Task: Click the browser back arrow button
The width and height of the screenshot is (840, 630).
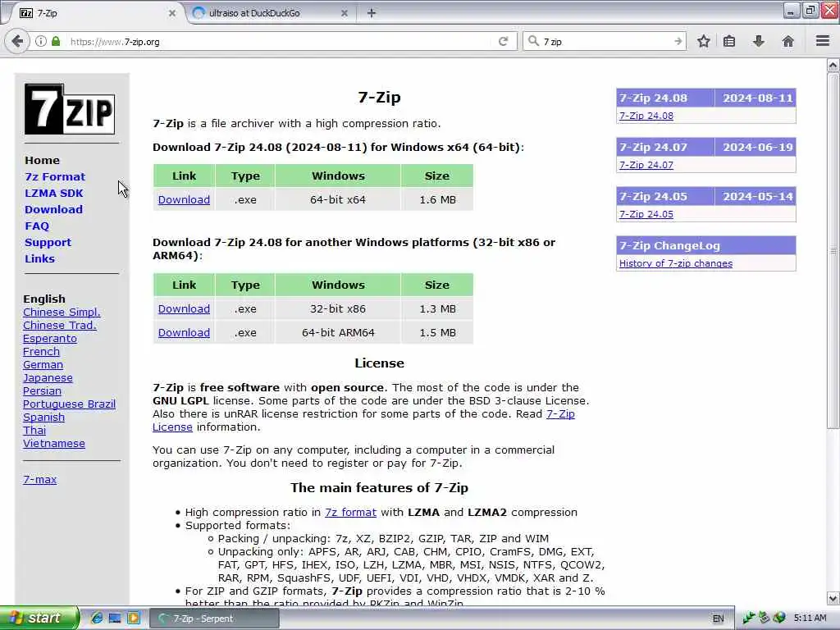Action: point(17,41)
